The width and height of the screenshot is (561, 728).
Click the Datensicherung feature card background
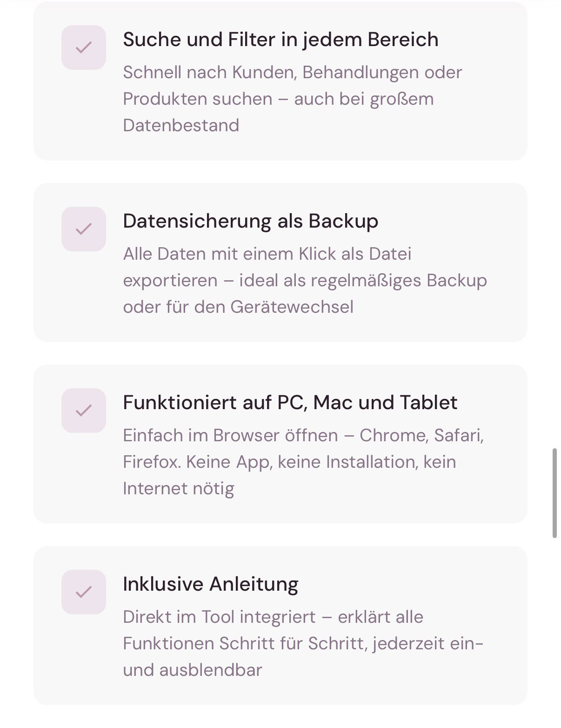pyautogui.click(x=280, y=263)
